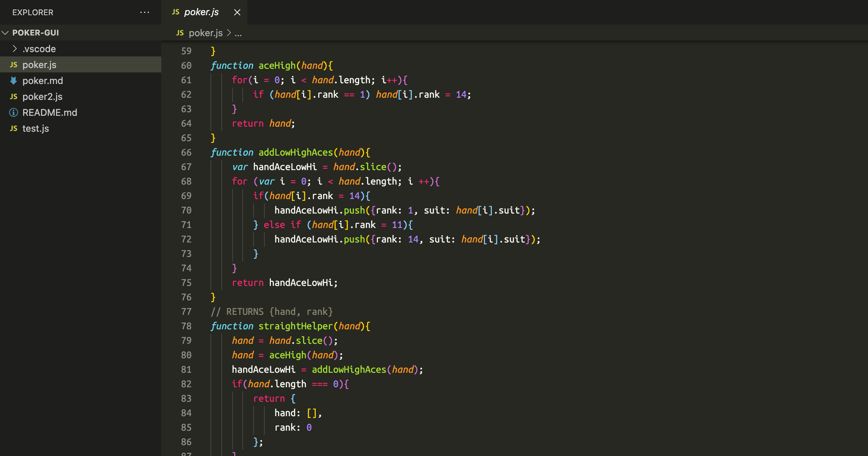
Task: Click the info icon next to README.md
Action: point(13,112)
